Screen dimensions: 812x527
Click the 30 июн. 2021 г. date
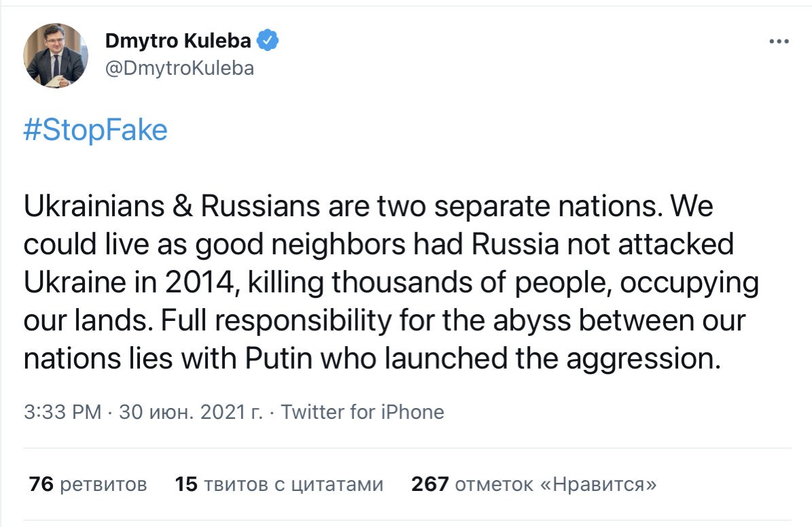[191, 412]
